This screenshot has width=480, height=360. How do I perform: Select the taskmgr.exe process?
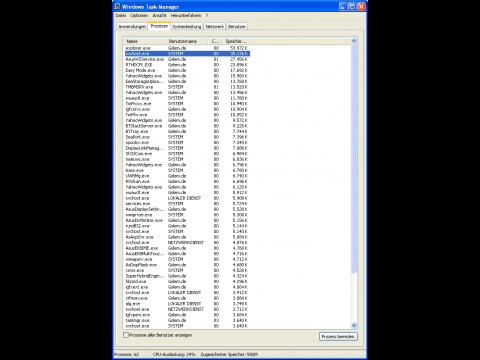click(187, 320)
